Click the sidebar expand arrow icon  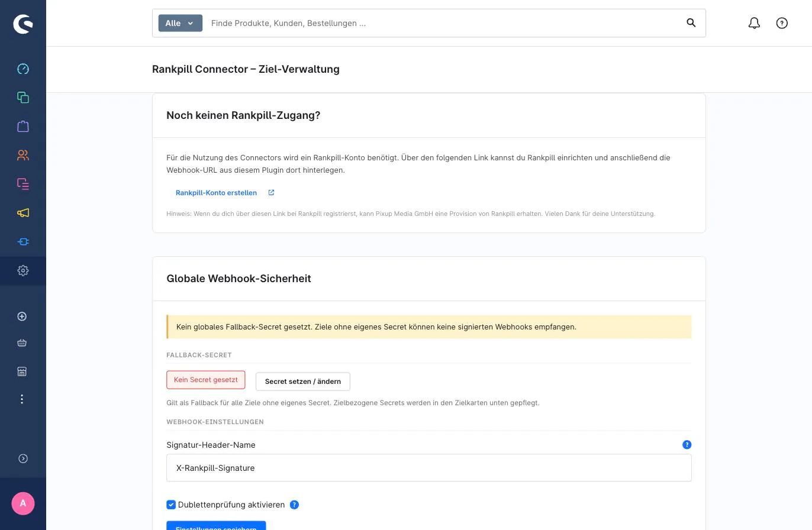[x=23, y=458]
